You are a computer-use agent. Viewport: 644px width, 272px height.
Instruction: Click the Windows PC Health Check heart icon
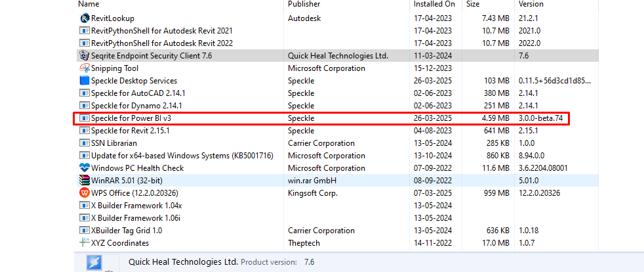coord(84,168)
